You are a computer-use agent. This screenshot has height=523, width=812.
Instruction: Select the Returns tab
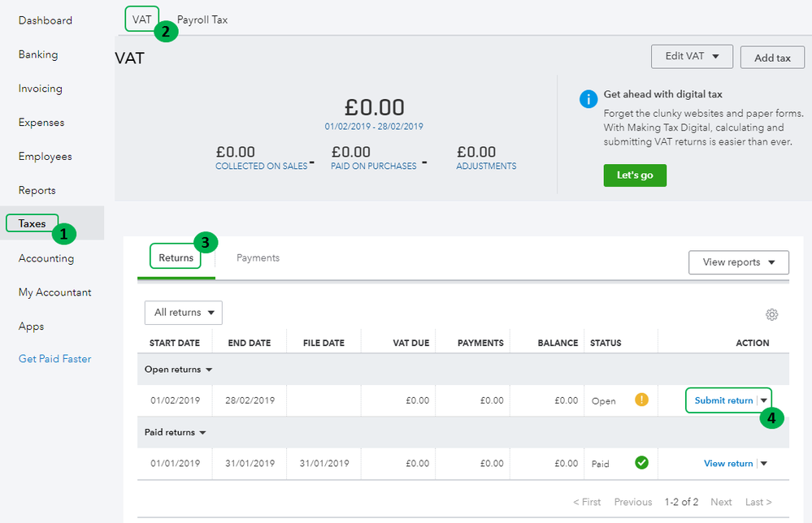176,258
